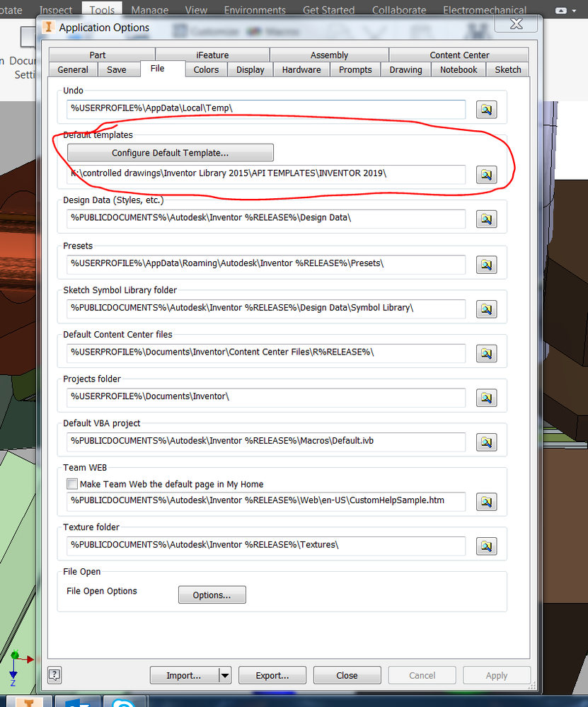Browse for the Texture folder
The width and height of the screenshot is (588, 707).
487,546
